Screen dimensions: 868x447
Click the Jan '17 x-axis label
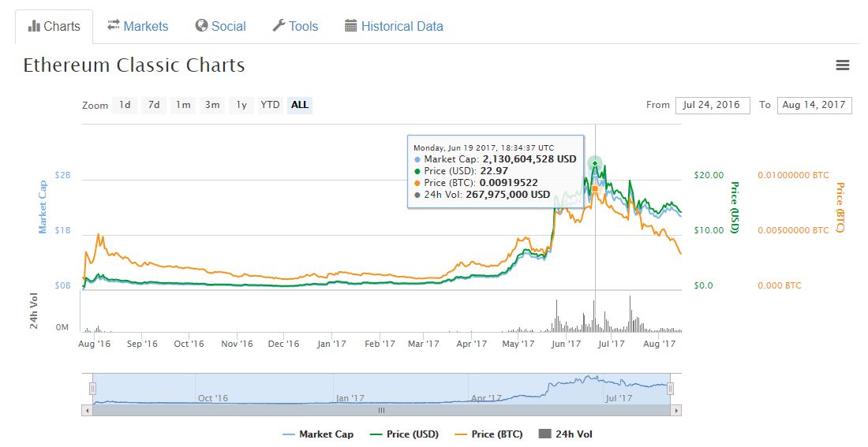[x=331, y=344]
